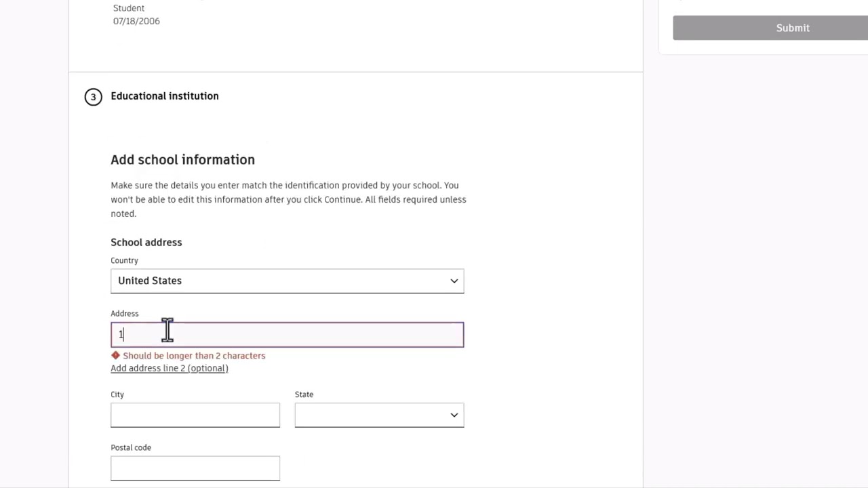Click the Submit button
This screenshot has height=488, width=868.
click(792, 28)
